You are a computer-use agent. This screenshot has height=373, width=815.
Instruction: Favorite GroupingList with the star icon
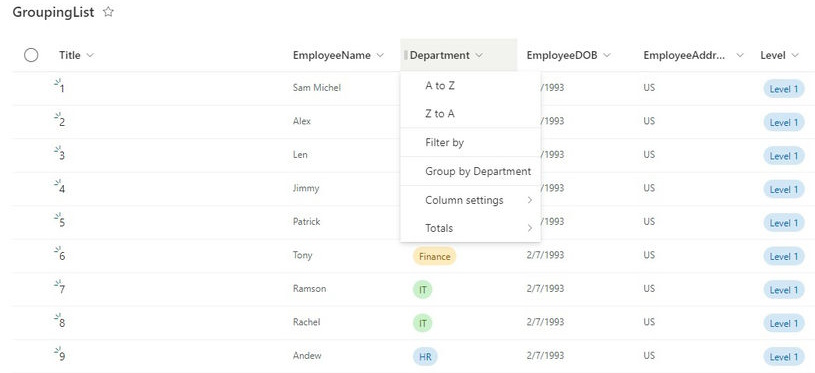pyautogui.click(x=108, y=12)
